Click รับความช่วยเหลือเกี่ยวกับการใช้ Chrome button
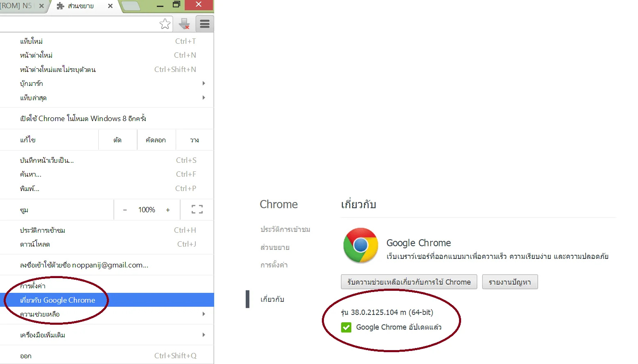The image size is (638, 364). (409, 282)
